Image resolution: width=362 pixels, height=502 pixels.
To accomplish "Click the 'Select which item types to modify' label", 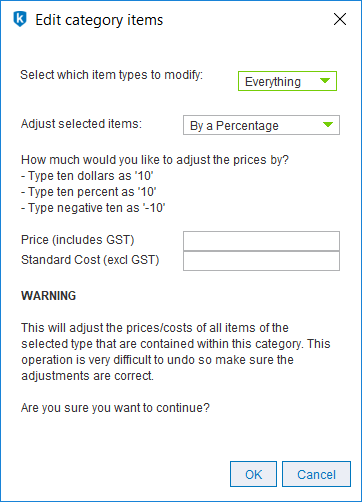I will pyautogui.click(x=112, y=75).
